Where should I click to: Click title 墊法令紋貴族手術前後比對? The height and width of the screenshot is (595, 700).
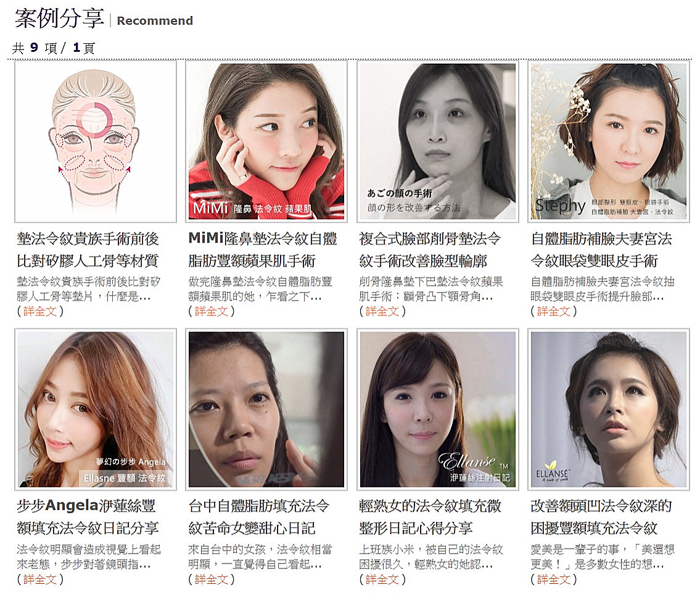coord(88,250)
